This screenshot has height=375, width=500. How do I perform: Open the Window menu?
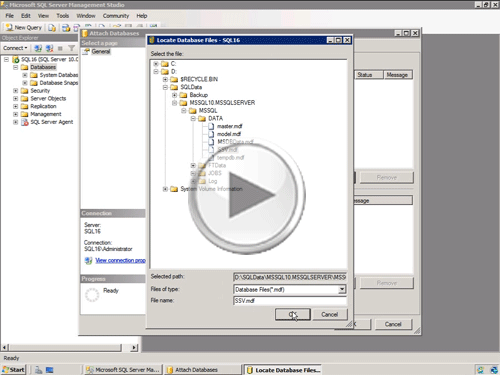coord(86,16)
